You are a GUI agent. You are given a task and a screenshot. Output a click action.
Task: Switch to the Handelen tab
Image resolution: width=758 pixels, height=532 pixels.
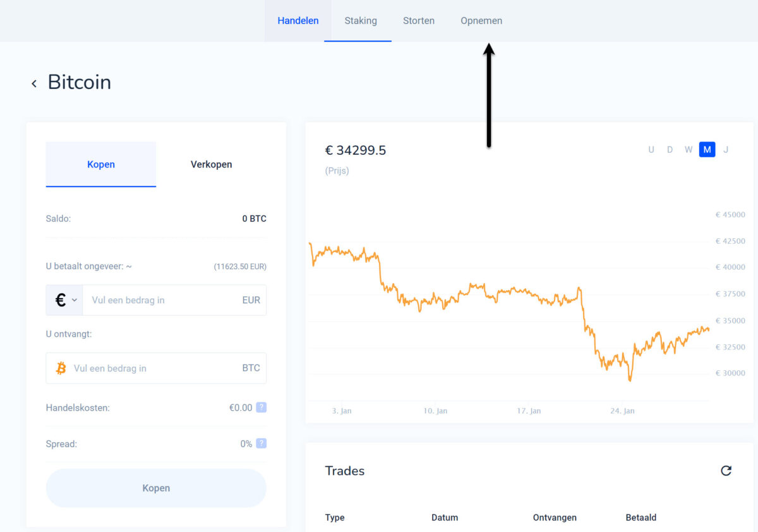[298, 21]
